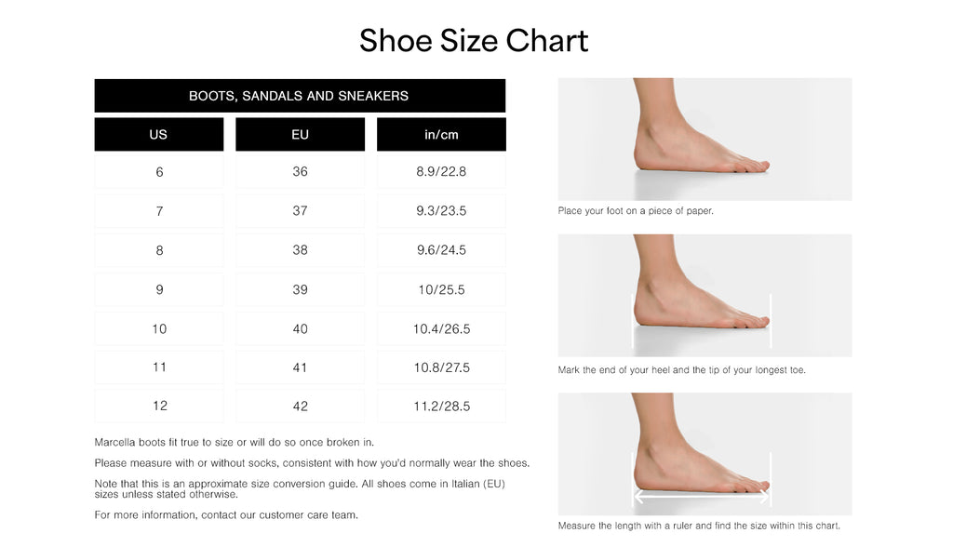Select the Boots, Sandals and Sneakers header
This screenshot has height=560, width=953.
299,96
